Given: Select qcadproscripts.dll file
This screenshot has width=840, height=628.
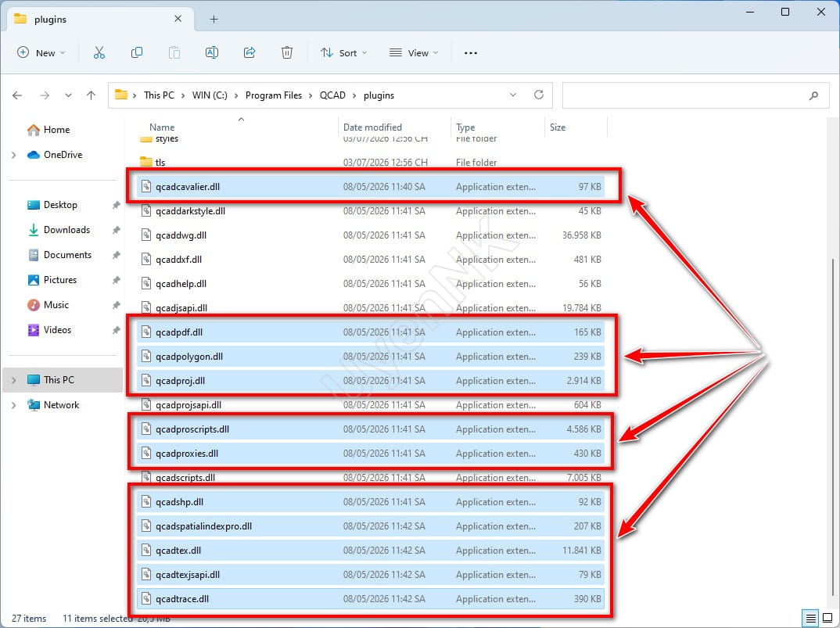Looking at the screenshot, I should tap(370, 429).
